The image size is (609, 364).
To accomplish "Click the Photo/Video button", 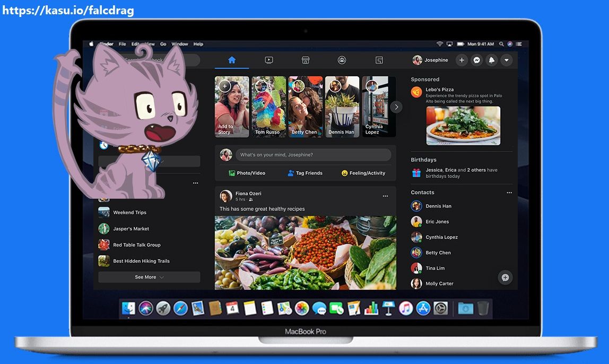I will point(247,173).
